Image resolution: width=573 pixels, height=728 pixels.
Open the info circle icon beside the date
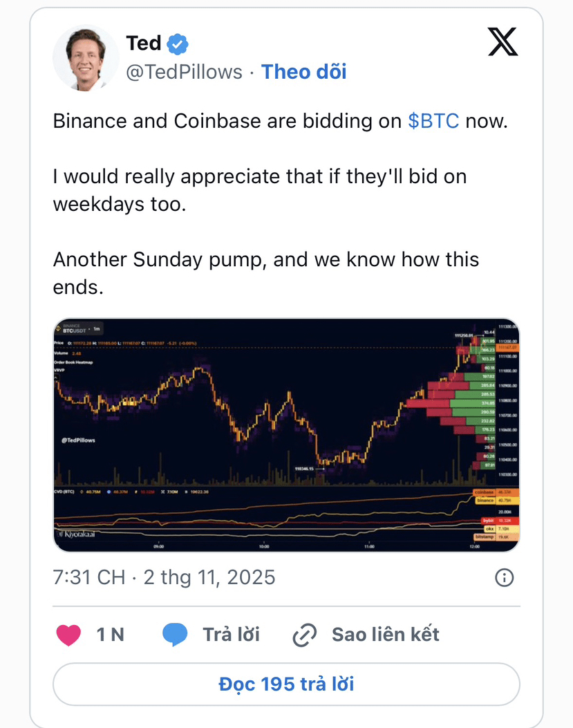505,577
